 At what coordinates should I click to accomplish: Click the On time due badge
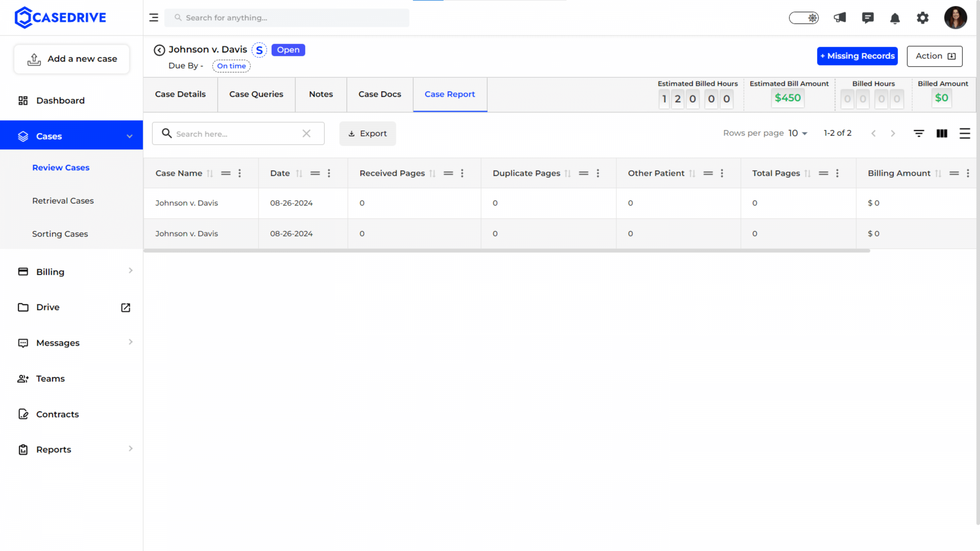[x=231, y=66]
